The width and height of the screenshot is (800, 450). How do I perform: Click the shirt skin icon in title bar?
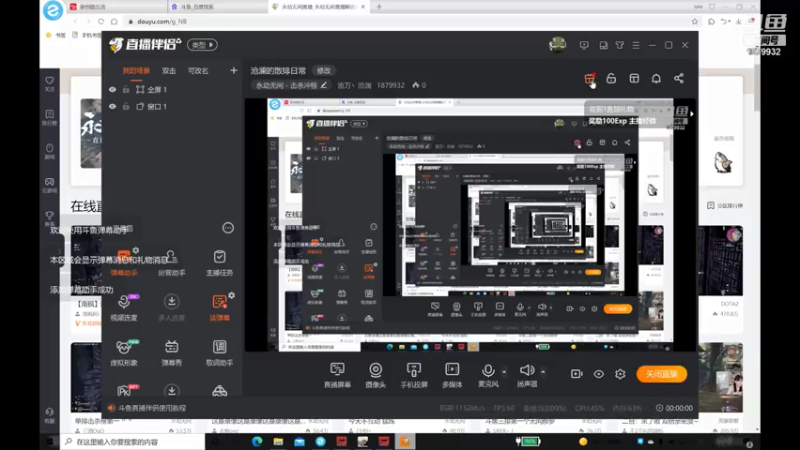pos(619,45)
